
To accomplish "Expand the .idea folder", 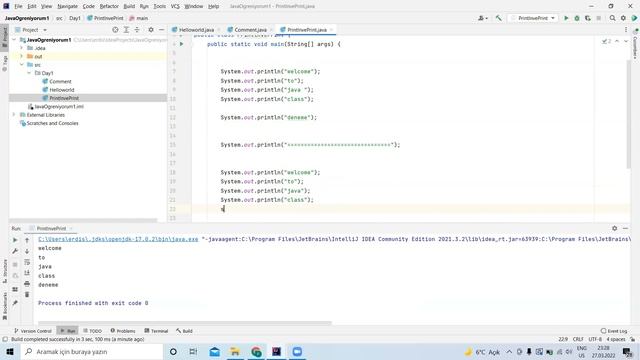I will [x=21, y=48].
